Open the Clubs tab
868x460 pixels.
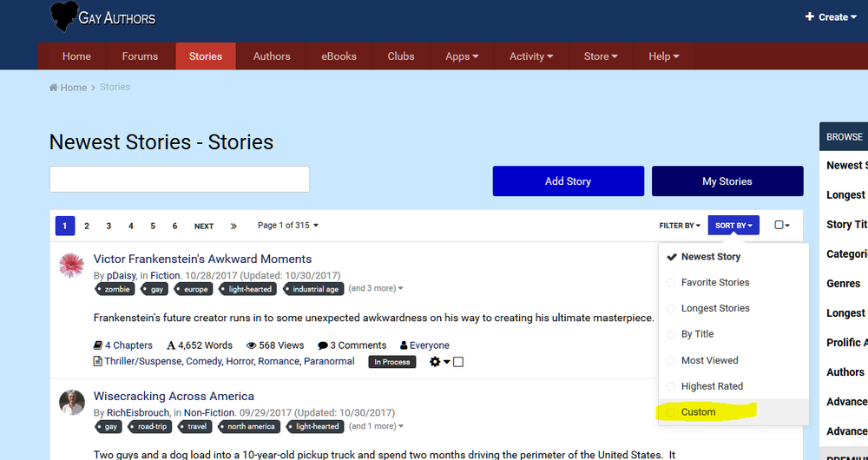(401, 56)
